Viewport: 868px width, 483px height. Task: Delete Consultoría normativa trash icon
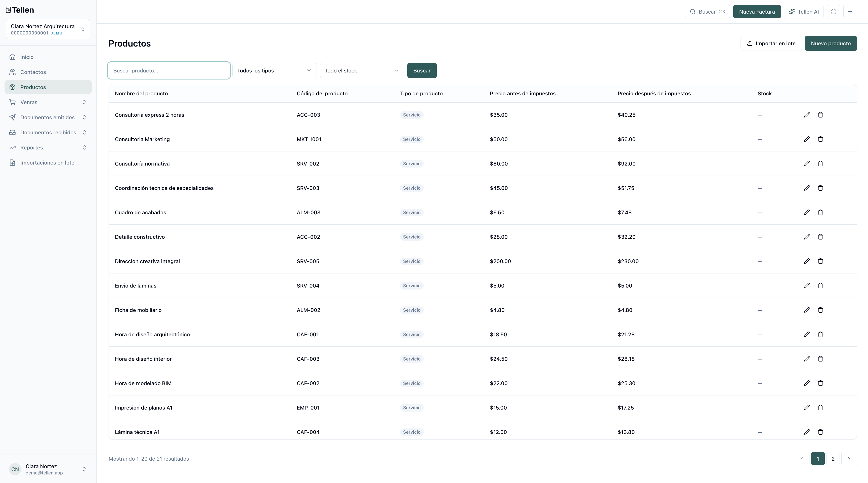coord(820,164)
